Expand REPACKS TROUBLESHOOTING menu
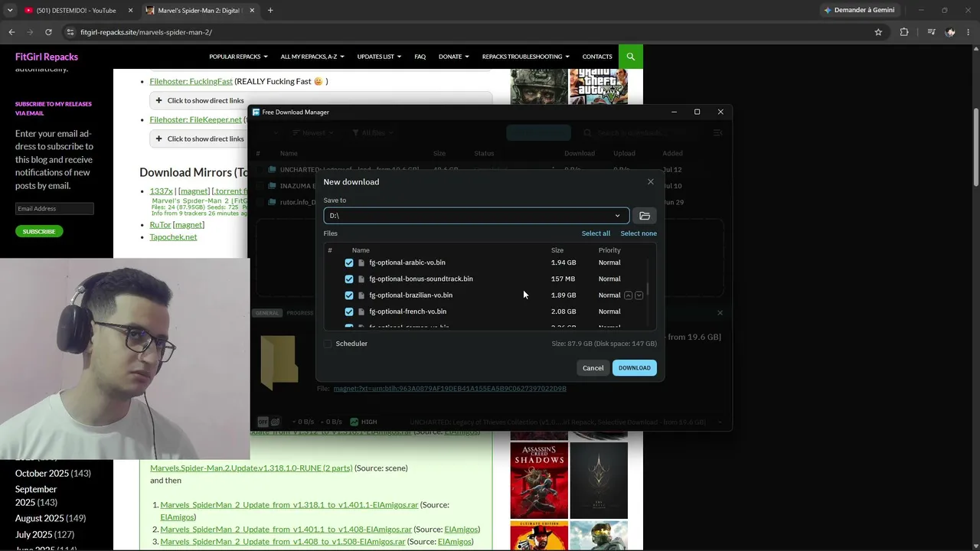Screen dimensions: 980x551 [x=526, y=57]
